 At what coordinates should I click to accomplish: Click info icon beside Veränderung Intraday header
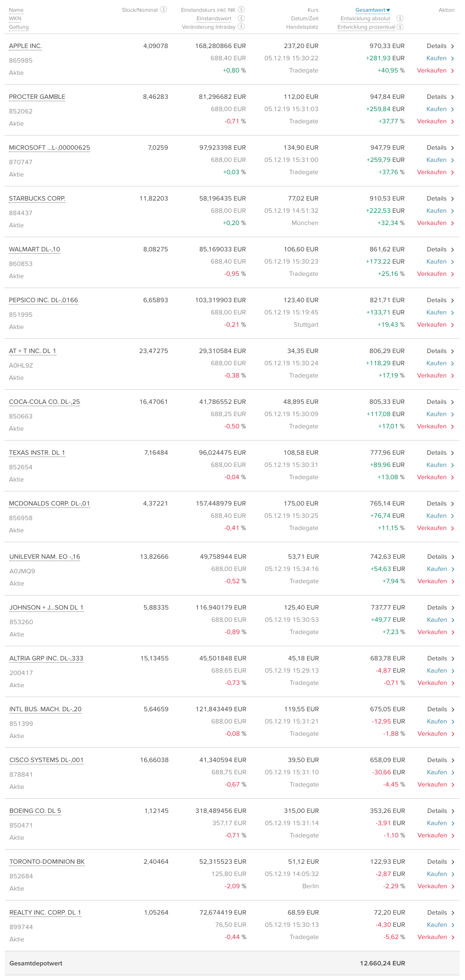(x=241, y=27)
